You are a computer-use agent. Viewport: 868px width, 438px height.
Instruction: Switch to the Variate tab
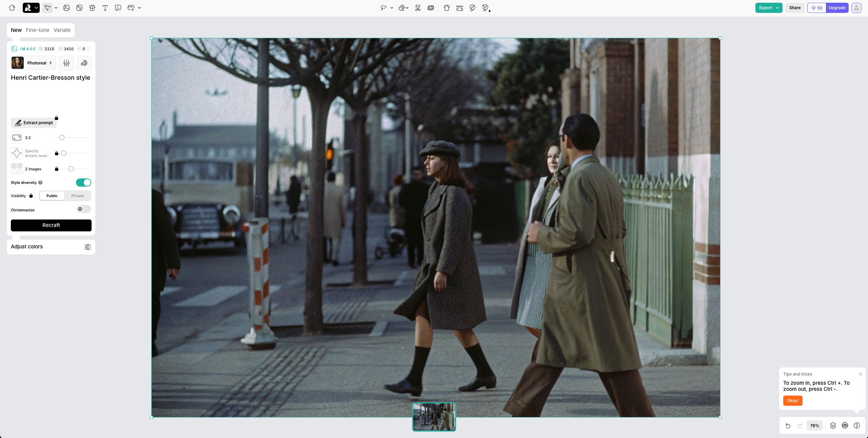pos(62,30)
